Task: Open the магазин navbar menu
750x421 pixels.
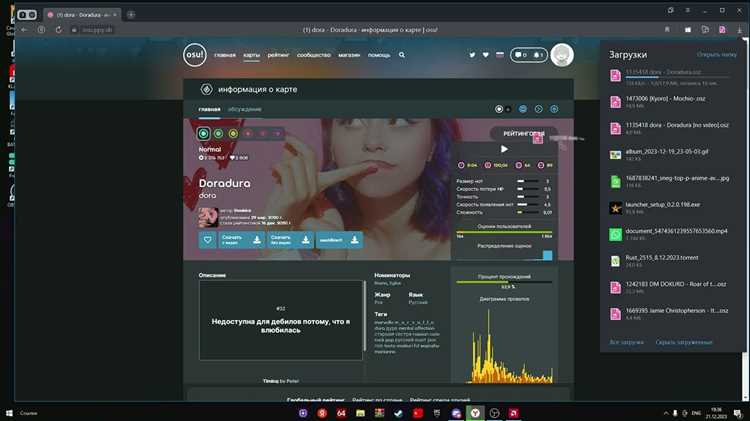Action: click(x=349, y=55)
